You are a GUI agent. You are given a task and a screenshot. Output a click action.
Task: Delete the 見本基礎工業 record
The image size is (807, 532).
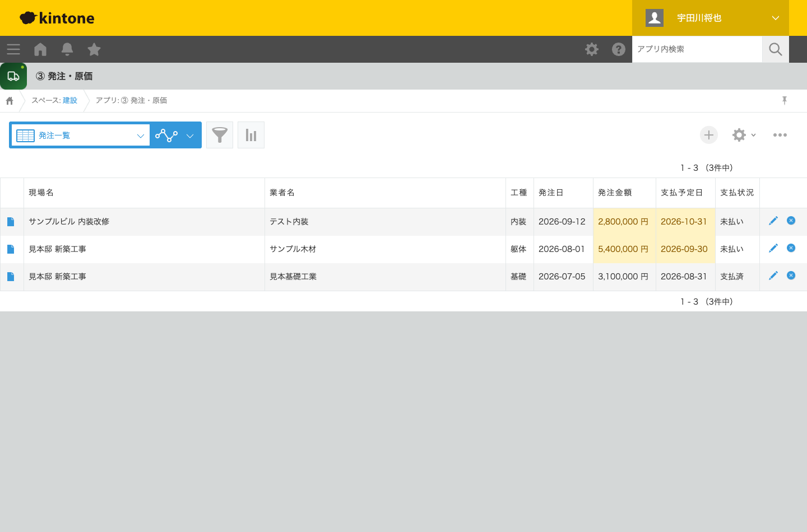[x=791, y=276]
